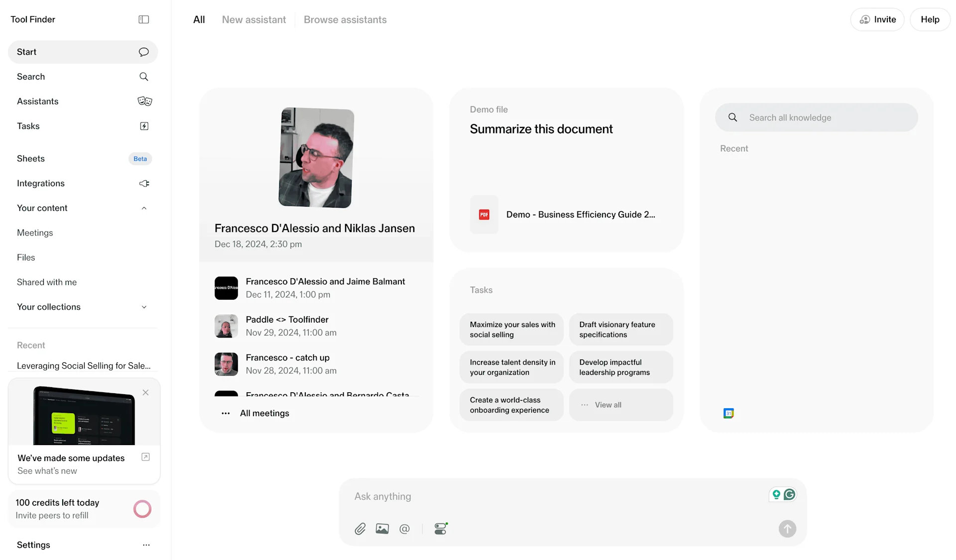This screenshot has width=956, height=560.
Task: Open Settings more options ellipsis
Action: click(146, 545)
